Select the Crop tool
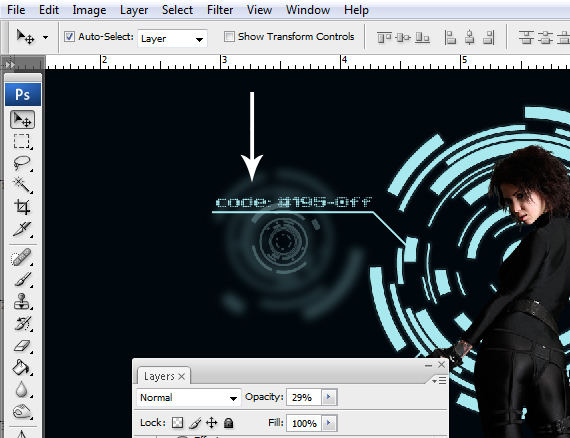Viewport: 570px width, 438px height. click(22, 207)
